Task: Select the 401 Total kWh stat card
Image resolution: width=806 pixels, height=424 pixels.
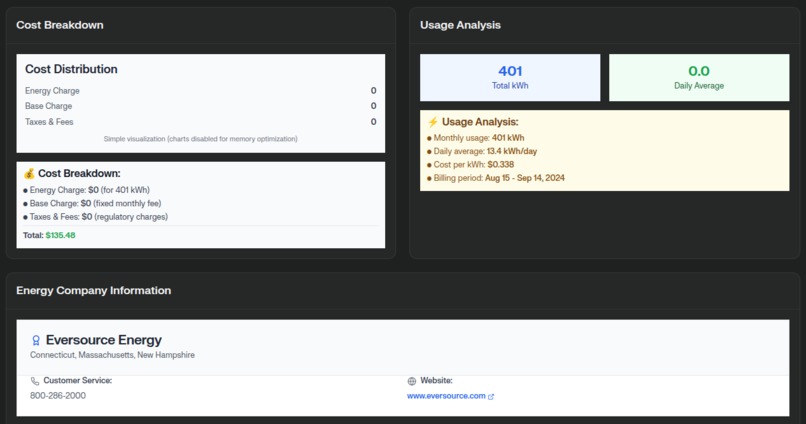Action: click(510, 78)
